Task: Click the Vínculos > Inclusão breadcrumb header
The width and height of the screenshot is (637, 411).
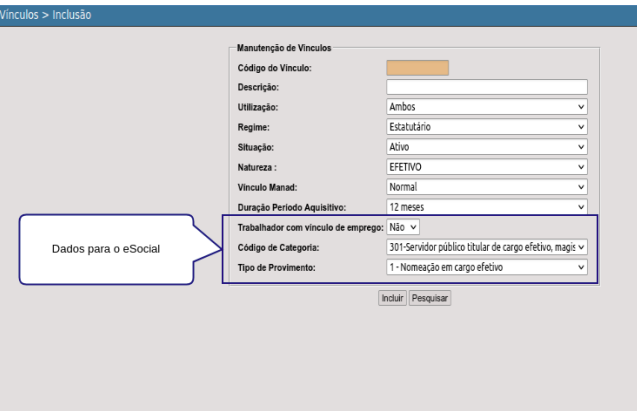Action: coord(46,15)
